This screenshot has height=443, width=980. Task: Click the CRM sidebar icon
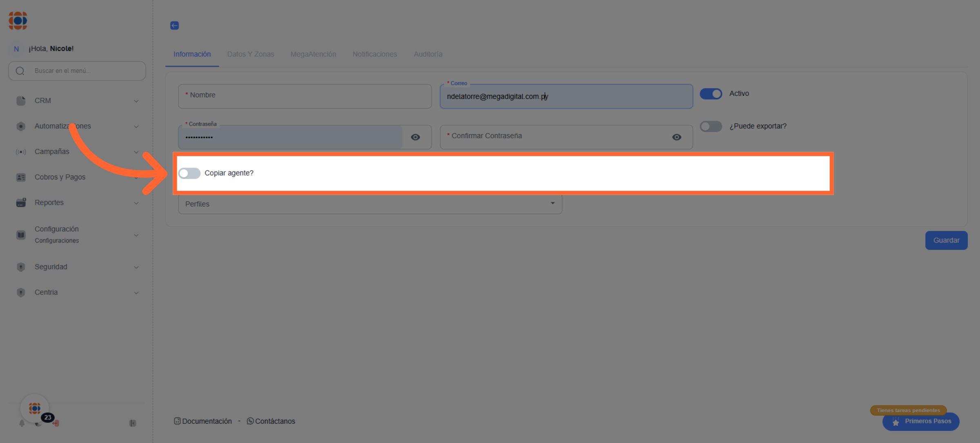pos(21,101)
